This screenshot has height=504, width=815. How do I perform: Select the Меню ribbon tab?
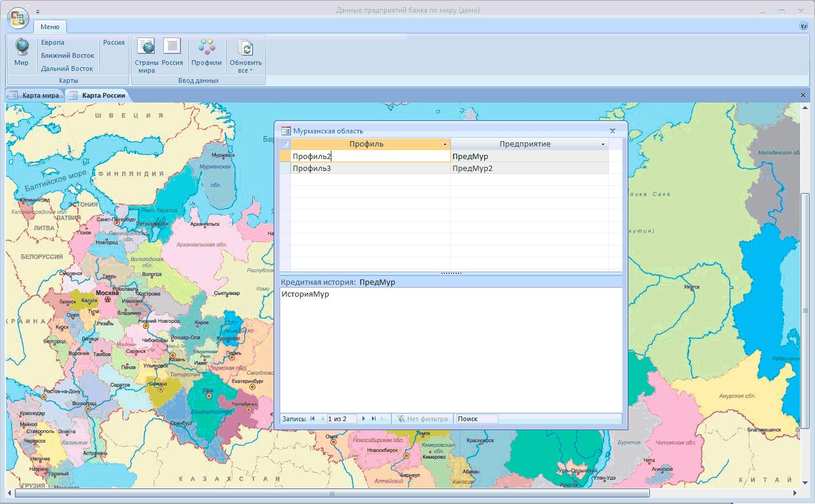(49, 27)
